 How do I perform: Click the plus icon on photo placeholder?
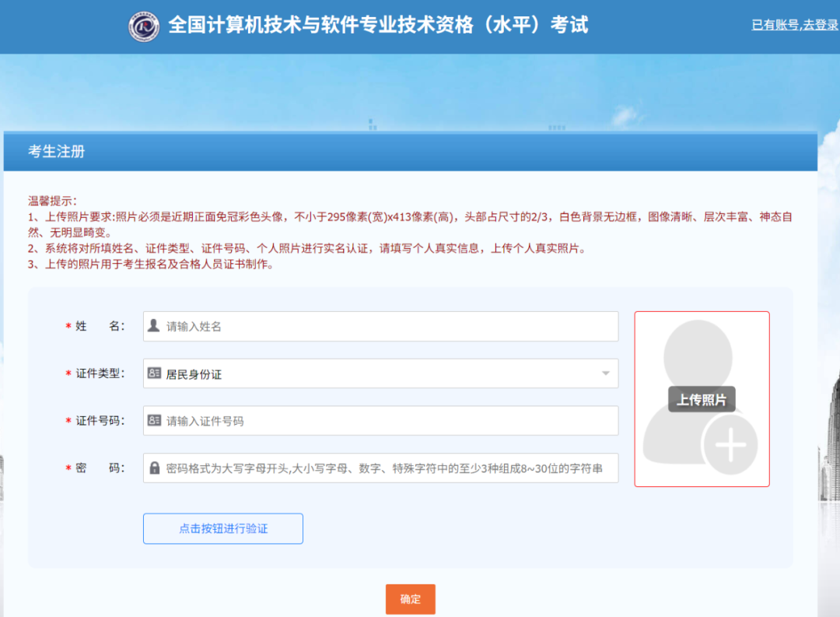[x=730, y=444]
